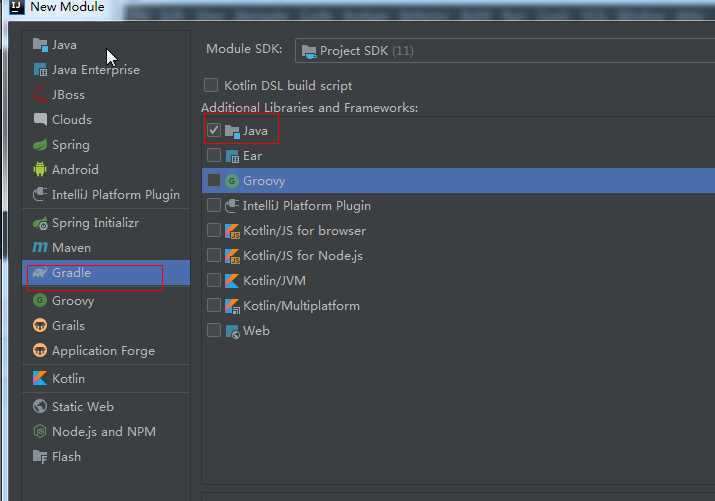
Task: Click the Web framework icon
Action: [232, 331]
